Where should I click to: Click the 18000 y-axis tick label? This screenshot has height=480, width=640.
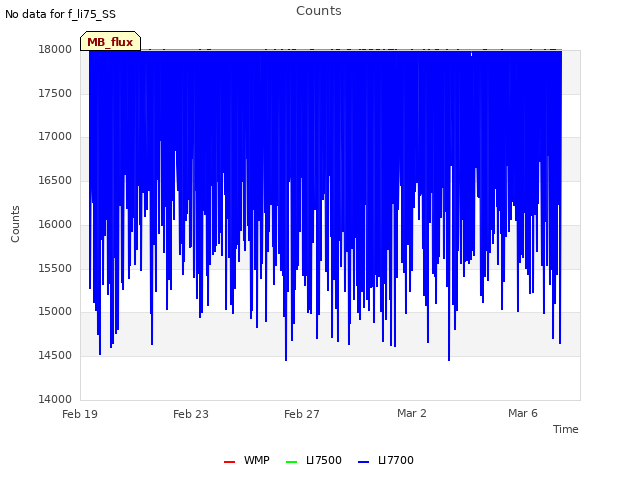pos(55,49)
